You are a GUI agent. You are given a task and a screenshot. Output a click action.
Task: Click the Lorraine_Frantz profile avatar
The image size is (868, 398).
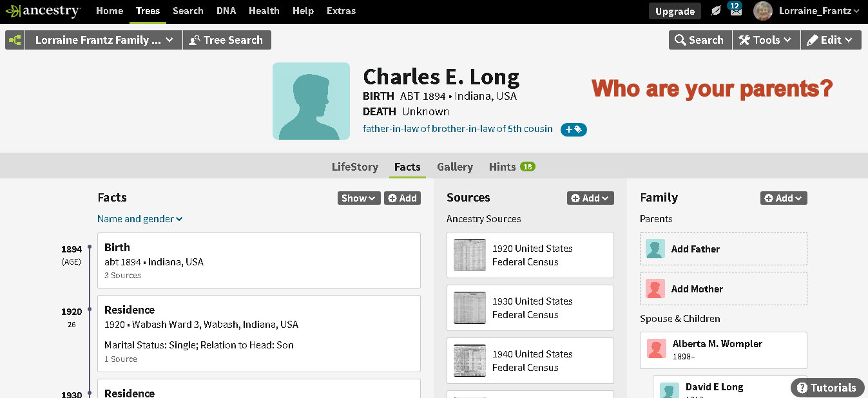coord(763,11)
